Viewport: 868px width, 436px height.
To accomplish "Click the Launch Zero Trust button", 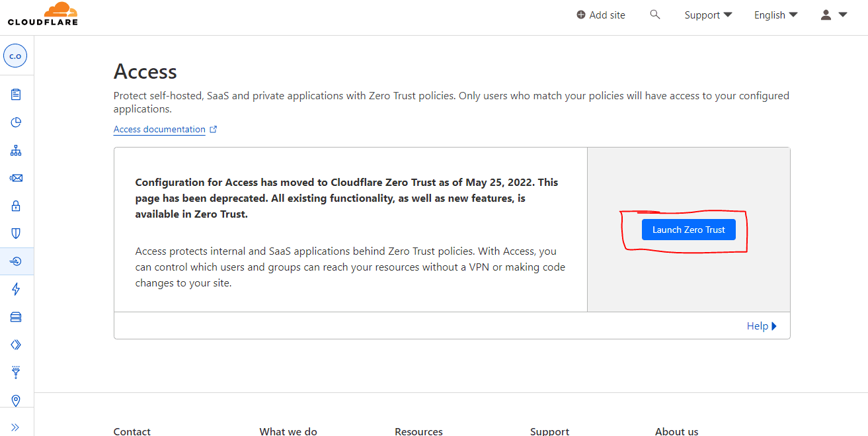I will (688, 230).
